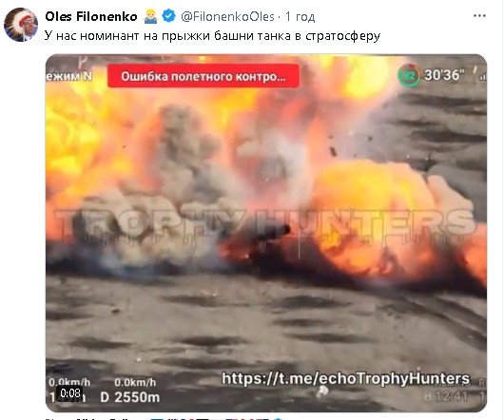Viewport: 504px width, 420px height.
Task: Click the tweet text about tank turret
Action: (x=212, y=35)
